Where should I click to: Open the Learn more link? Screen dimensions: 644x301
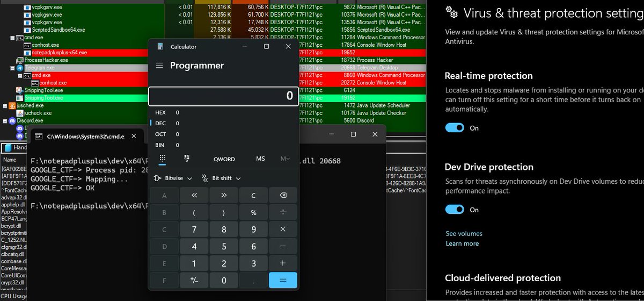tap(462, 243)
